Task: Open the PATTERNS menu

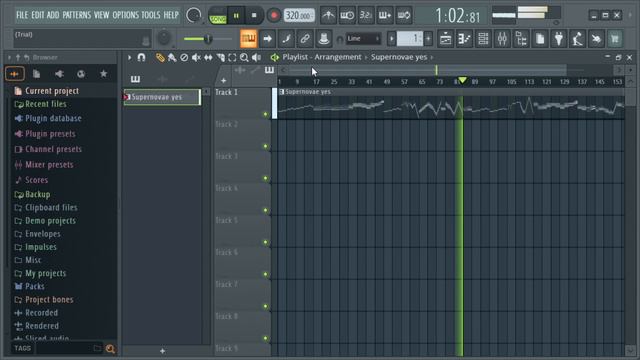Action: [x=77, y=15]
